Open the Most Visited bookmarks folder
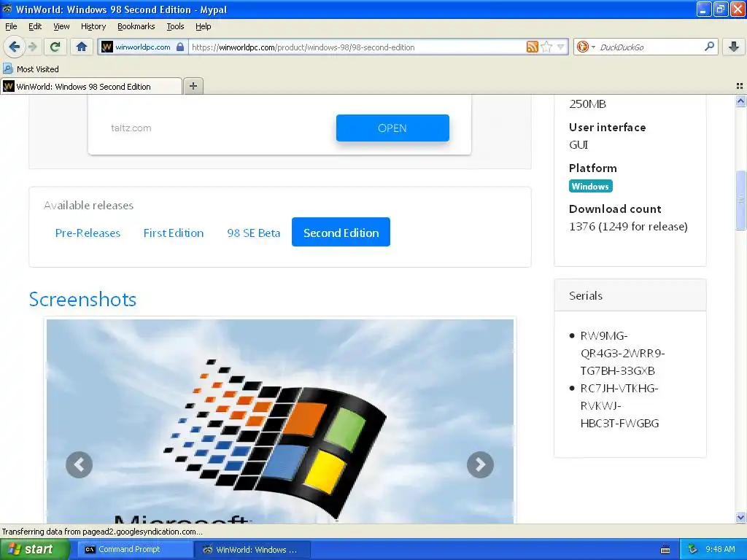 (x=31, y=69)
